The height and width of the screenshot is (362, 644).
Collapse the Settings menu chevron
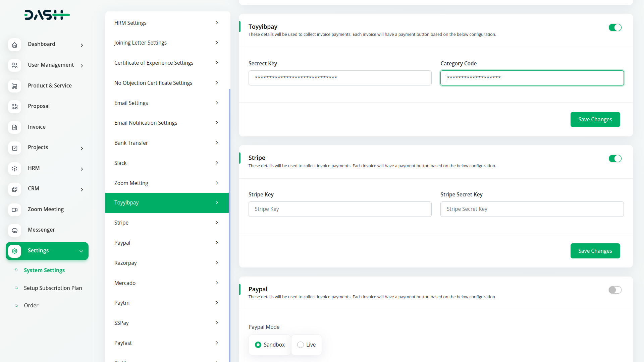(81, 251)
